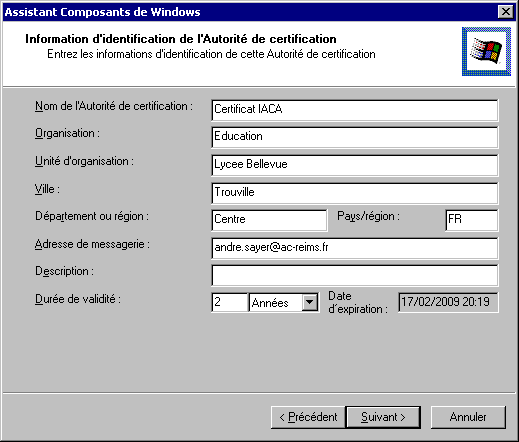519x442 pixels.
Task: Click the greyed expiration date field
Action: 448,302
